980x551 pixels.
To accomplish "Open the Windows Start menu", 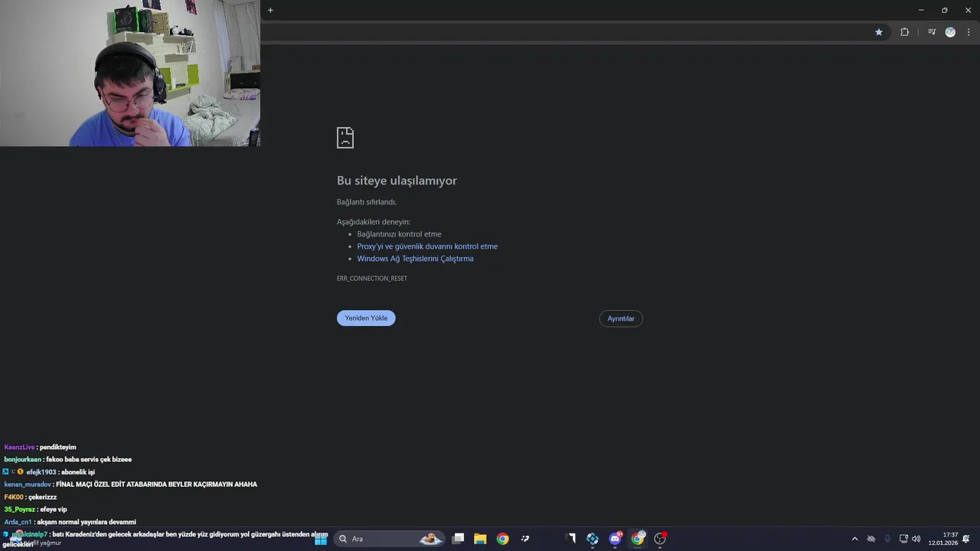I will [x=321, y=539].
